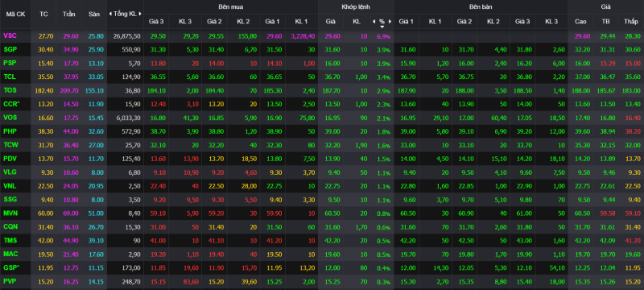
Task: Click the Sàn column header
Action: point(94,14)
